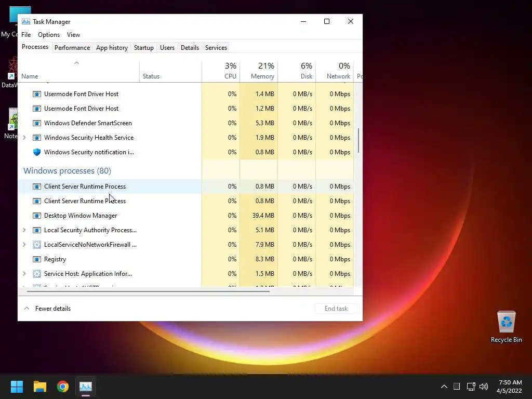Open File Explorer from the taskbar
The image size is (532, 399).
[x=39, y=387]
